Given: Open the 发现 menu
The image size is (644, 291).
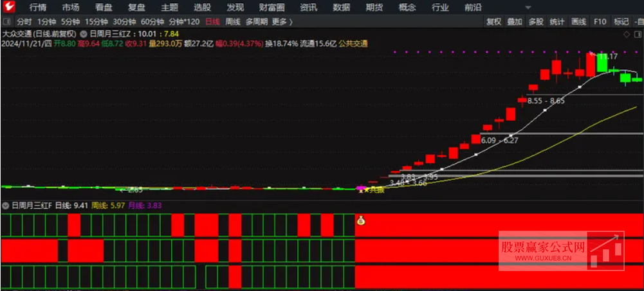Looking at the screenshot, I should pos(235,7).
